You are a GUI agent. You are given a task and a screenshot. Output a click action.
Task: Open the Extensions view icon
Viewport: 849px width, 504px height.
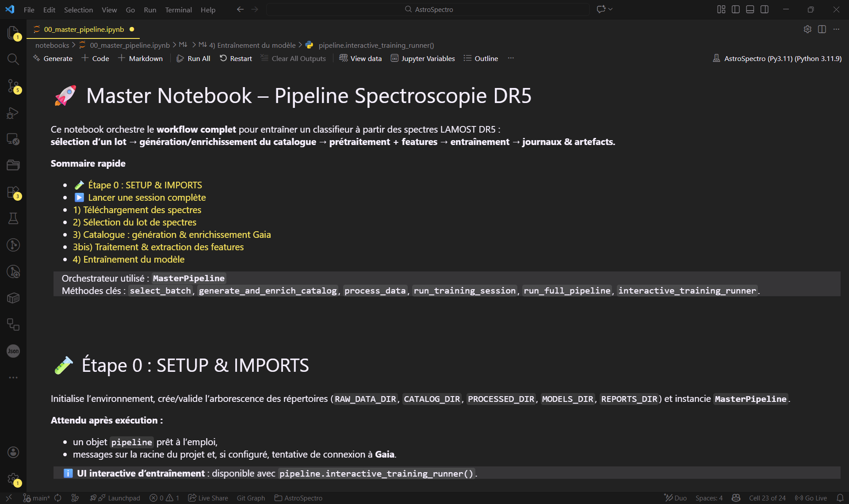point(13,192)
